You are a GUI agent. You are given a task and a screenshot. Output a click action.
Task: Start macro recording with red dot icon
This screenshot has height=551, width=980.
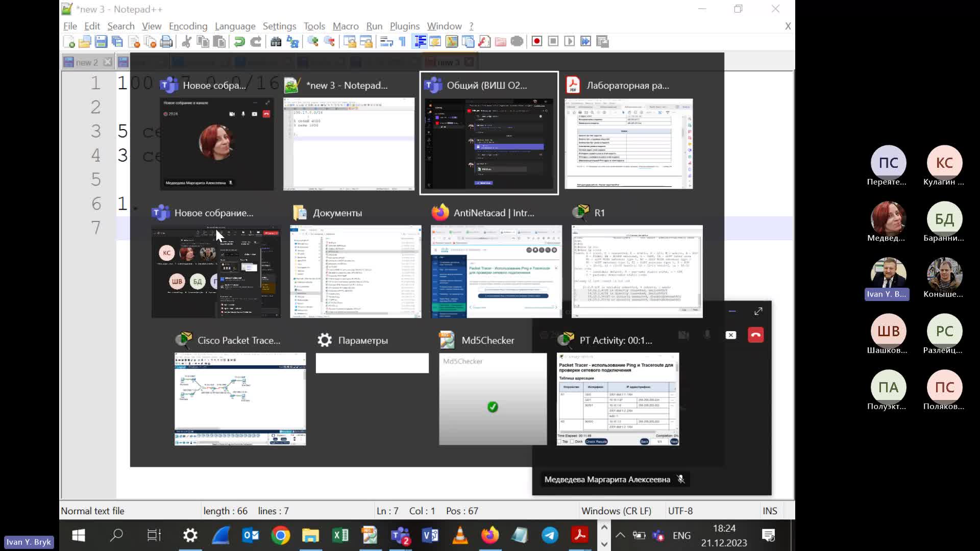537,42
